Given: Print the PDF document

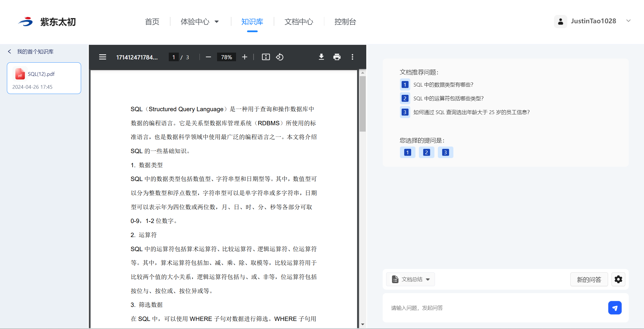Looking at the screenshot, I should (x=337, y=57).
